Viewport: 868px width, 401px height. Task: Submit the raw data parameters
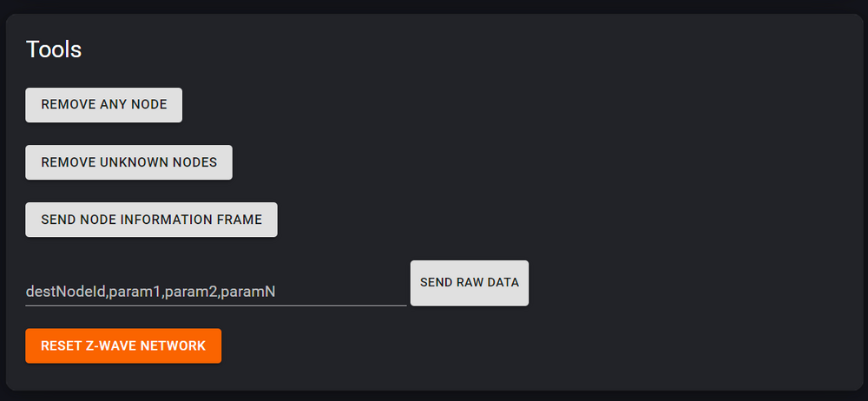[469, 283]
